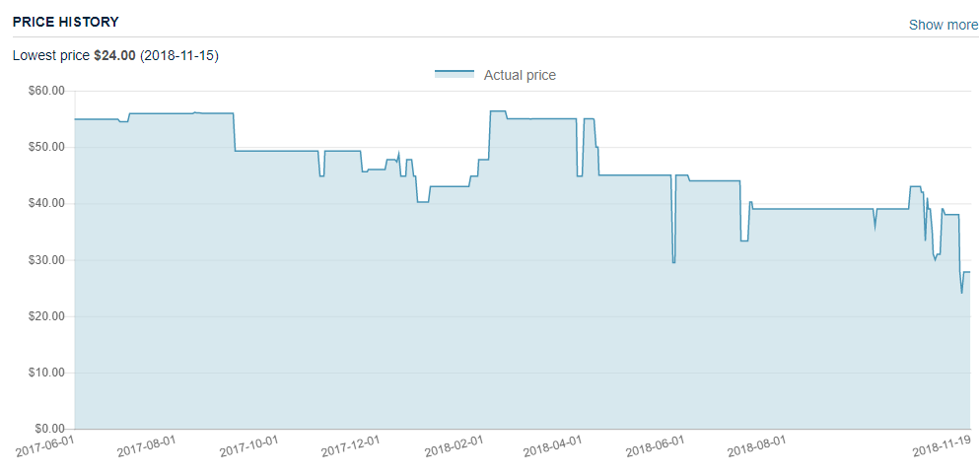Click the lowest price dip at chart end

click(962, 293)
